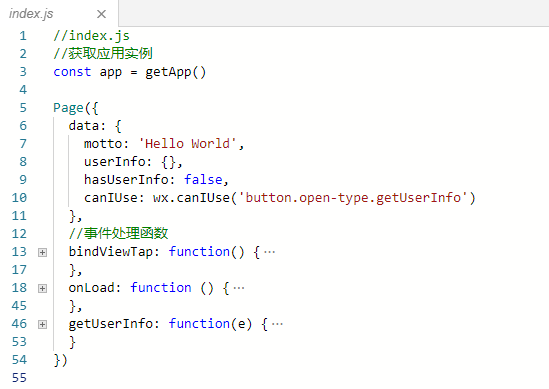Click 'userInfo: {},' on line 8
Screen dimensions: 549x389
click(133, 162)
